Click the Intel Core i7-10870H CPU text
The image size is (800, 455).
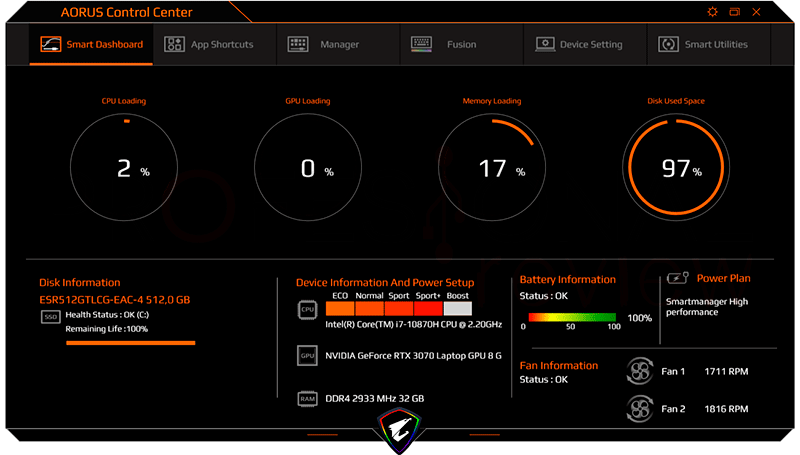coord(414,324)
